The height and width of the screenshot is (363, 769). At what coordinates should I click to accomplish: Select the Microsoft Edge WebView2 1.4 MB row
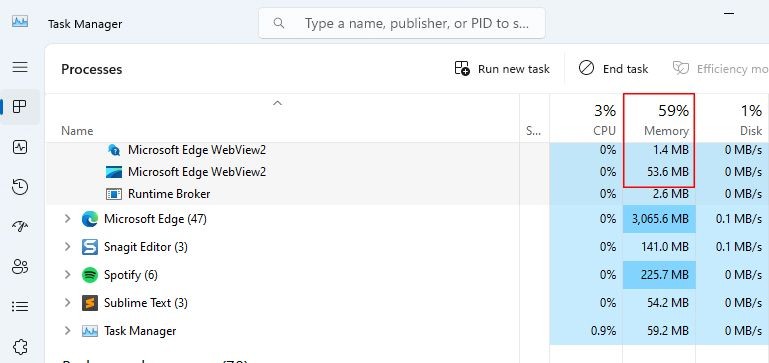tap(407, 150)
